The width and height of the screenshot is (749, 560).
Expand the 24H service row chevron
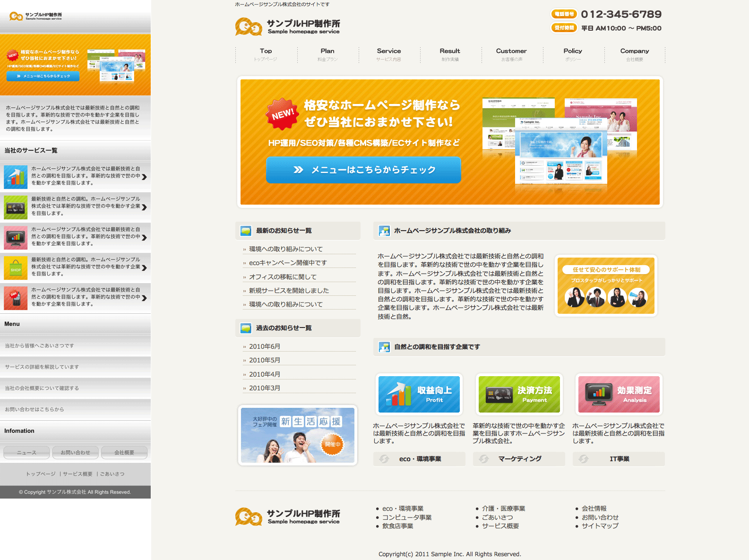click(x=144, y=298)
